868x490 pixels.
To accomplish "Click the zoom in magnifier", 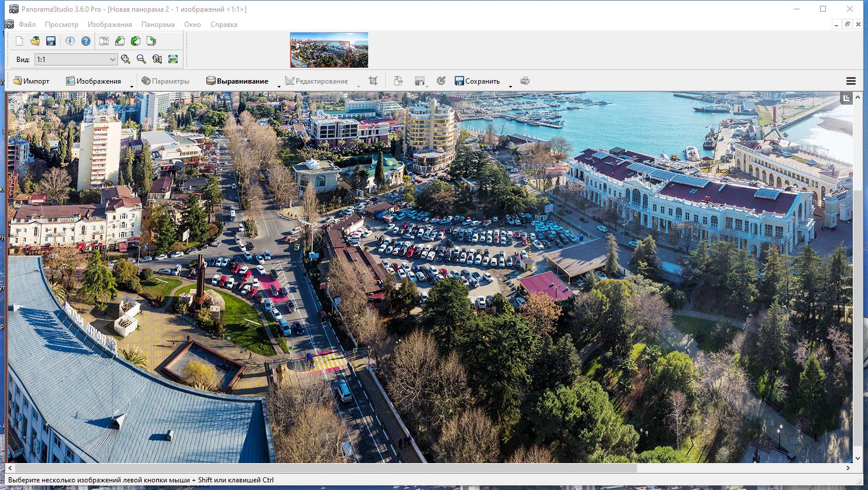I will 126,59.
